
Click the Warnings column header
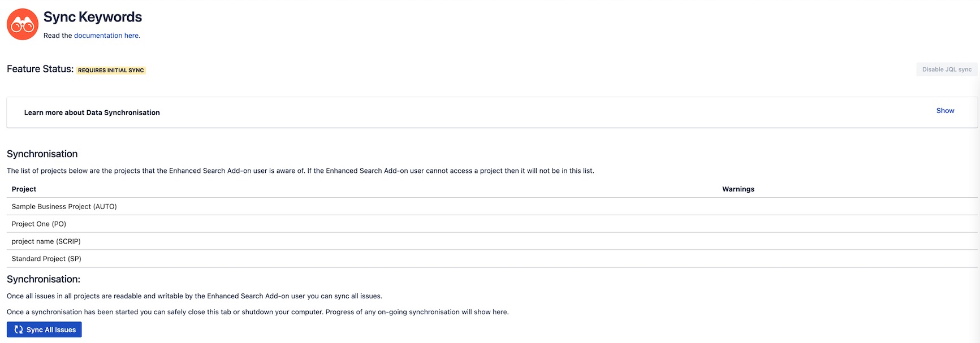tap(738, 189)
